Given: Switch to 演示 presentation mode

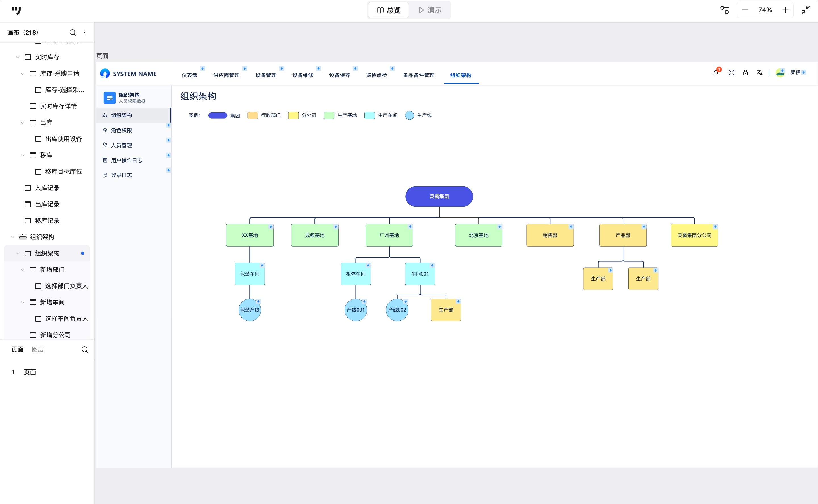Looking at the screenshot, I should 430,10.
